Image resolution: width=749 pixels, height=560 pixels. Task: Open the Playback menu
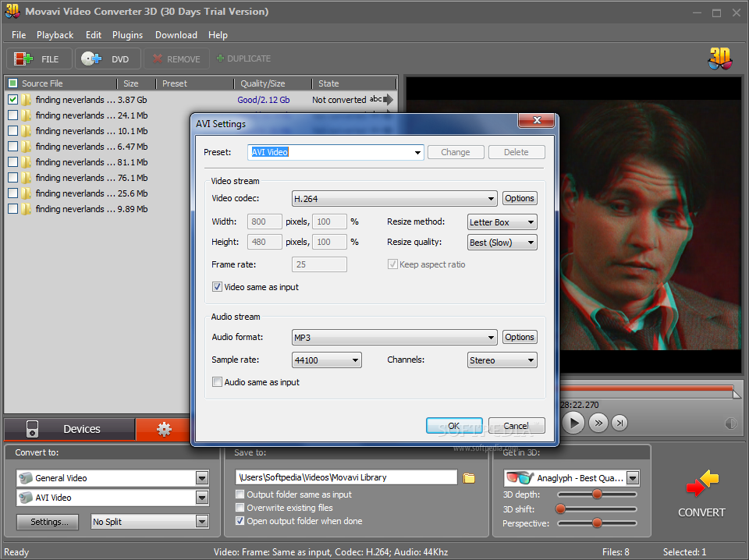pos(55,35)
